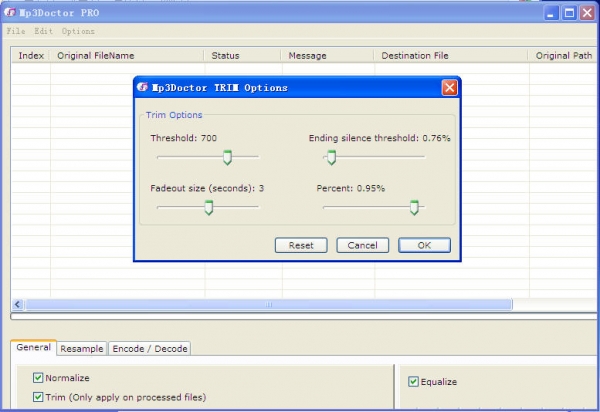
Task: Maximize the Mp3Doctor PRO window
Action: pos(569,13)
